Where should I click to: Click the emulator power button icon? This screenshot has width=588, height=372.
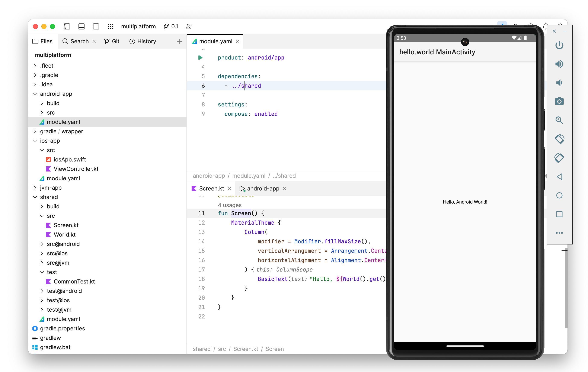click(559, 45)
